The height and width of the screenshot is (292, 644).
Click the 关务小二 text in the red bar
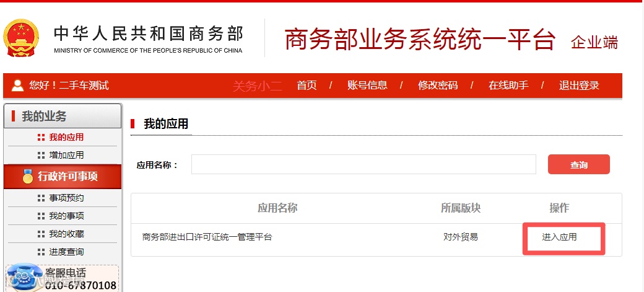click(x=258, y=86)
